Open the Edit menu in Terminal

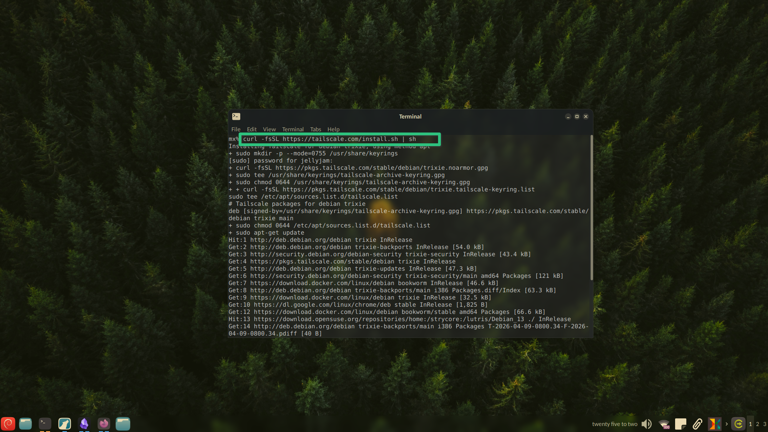click(252, 129)
